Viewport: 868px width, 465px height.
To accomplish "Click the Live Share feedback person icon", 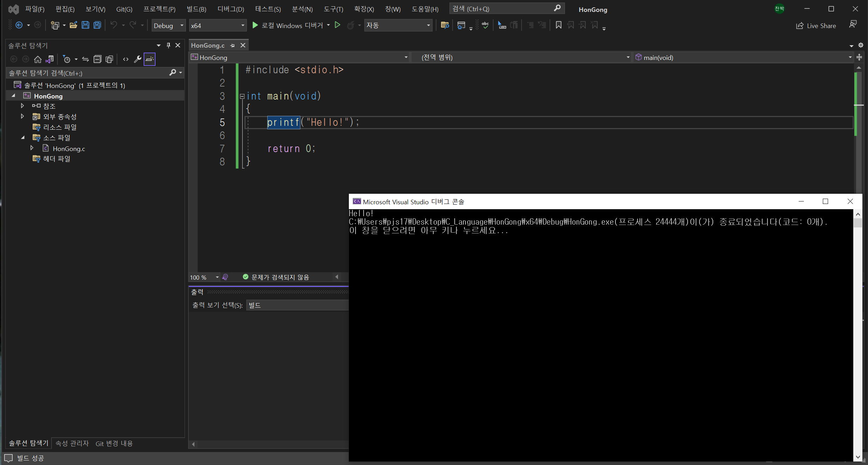I will click(x=853, y=25).
